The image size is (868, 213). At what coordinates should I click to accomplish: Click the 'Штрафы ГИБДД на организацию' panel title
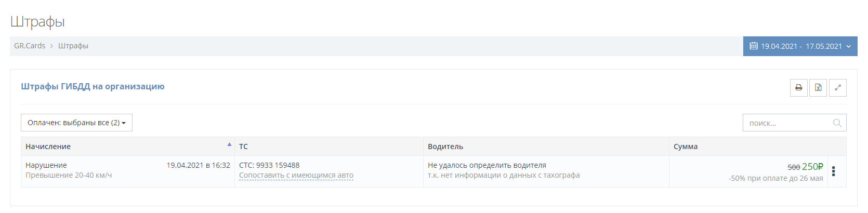[x=93, y=86]
